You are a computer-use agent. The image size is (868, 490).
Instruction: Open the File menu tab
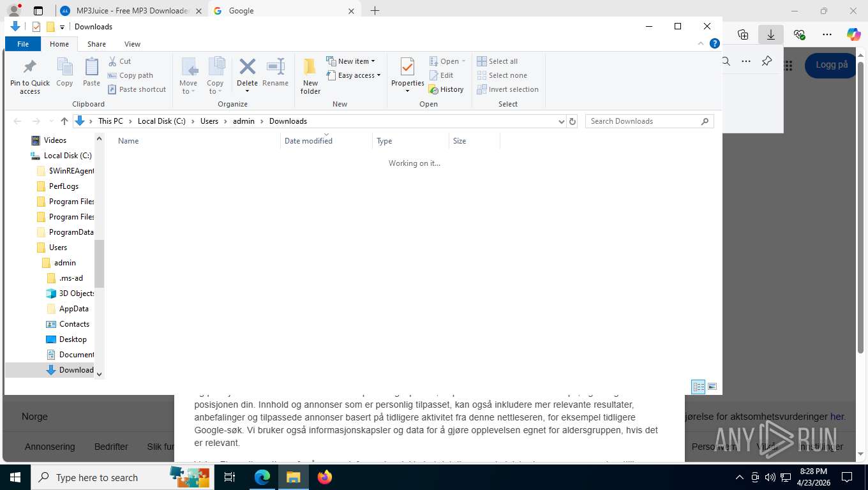coord(23,44)
